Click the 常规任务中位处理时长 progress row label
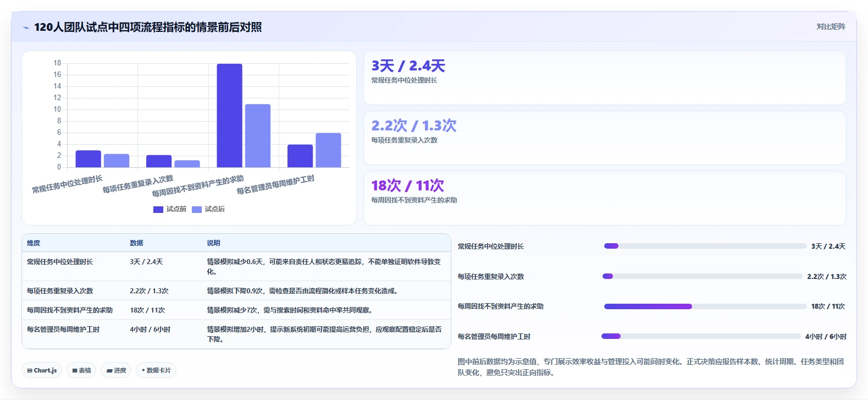The height and width of the screenshot is (400, 868). pyautogui.click(x=491, y=246)
